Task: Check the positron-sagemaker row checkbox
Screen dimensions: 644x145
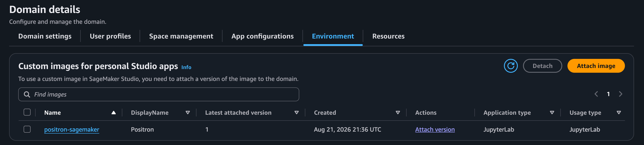Action: (27, 129)
